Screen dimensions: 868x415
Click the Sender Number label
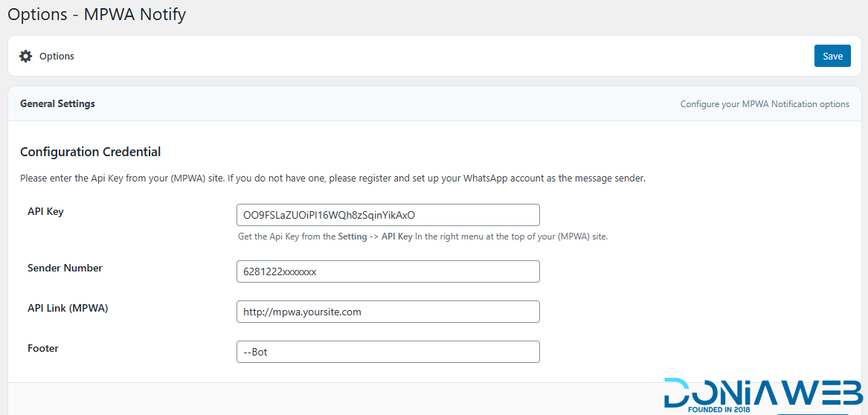pos(65,268)
